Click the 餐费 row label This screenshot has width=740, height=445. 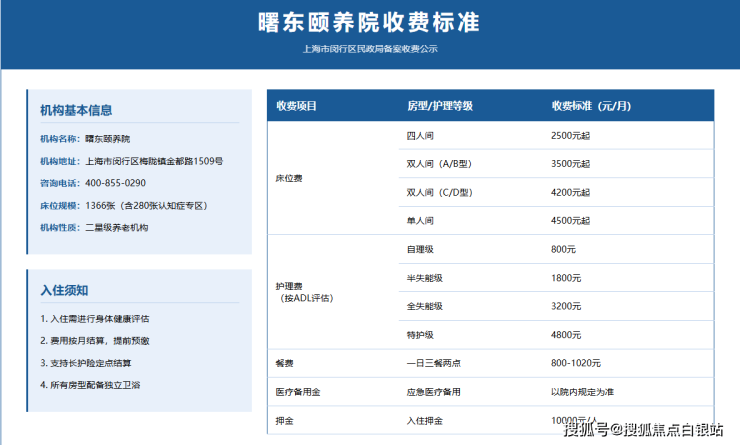click(285, 363)
